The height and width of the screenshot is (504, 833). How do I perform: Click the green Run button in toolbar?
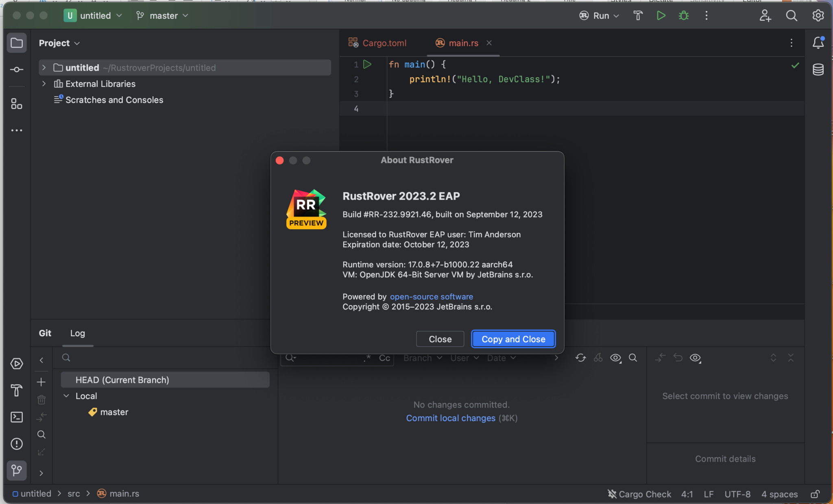tap(661, 15)
